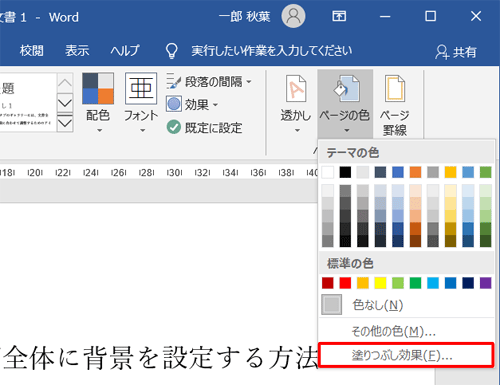The width and height of the screenshot is (500, 385).
Task: Click the ページの色 page color icon
Action: pos(346,88)
